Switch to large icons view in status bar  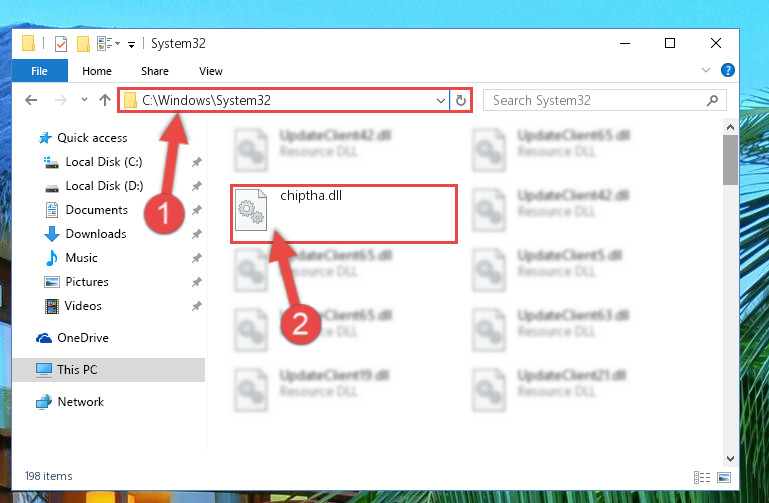pos(724,477)
